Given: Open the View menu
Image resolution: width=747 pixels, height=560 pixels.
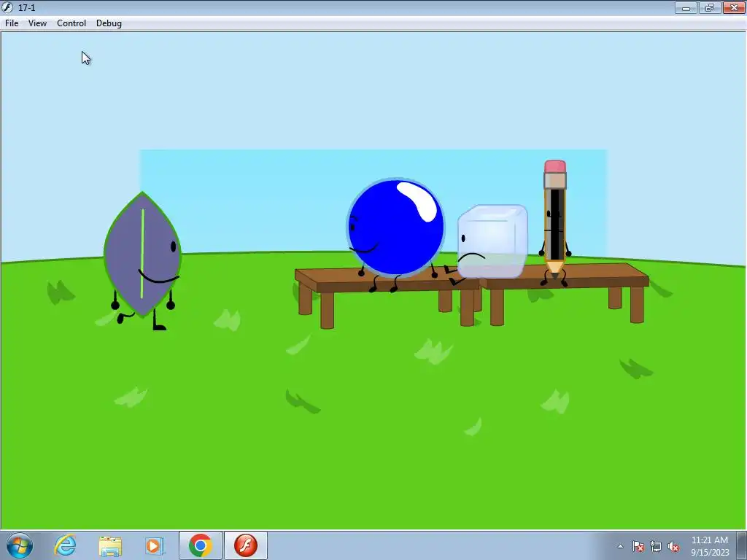Looking at the screenshot, I should (x=37, y=23).
